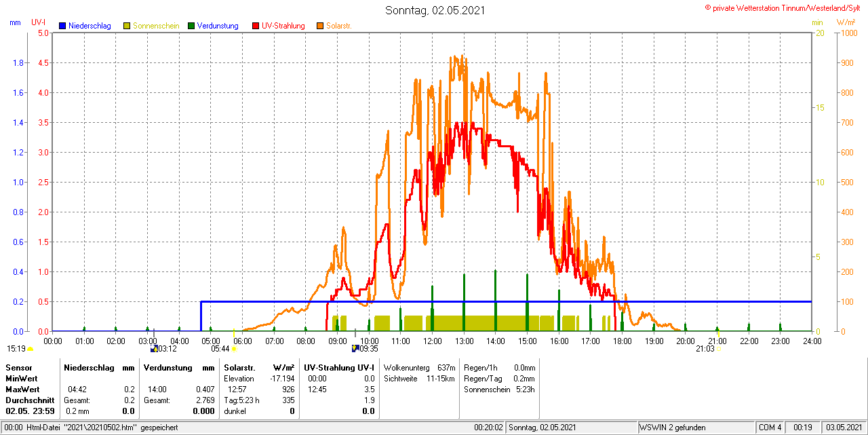Image resolution: width=868 pixels, height=435 pixels.
Task: Click the 03.05.2021 status bar date
Action: click(x=843, y=428)
